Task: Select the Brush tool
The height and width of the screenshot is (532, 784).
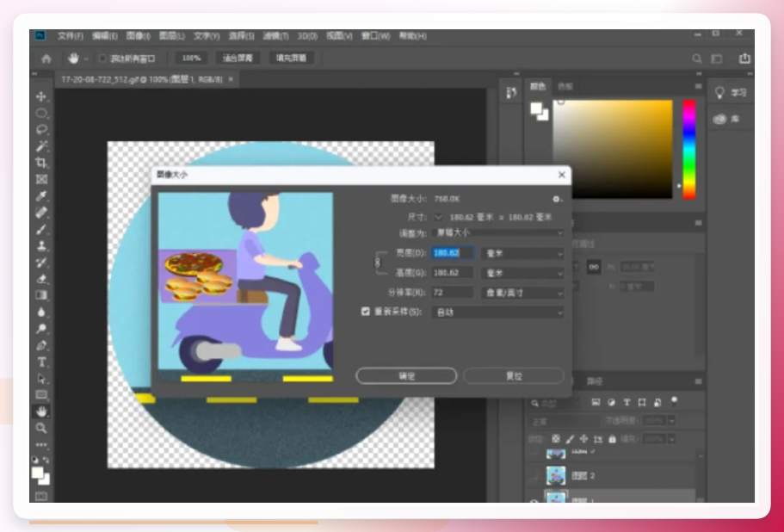Action: (41, 229)
